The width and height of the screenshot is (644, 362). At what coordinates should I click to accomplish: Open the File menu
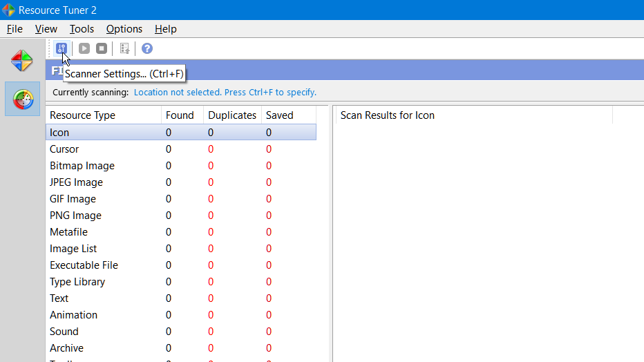[x=15, y=29]
